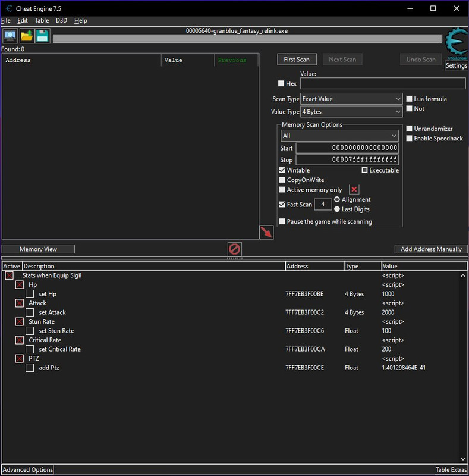Viewport: 469px width, 476px height.
Task: Toggle the Executable checkbox
Action: (364, 170)
